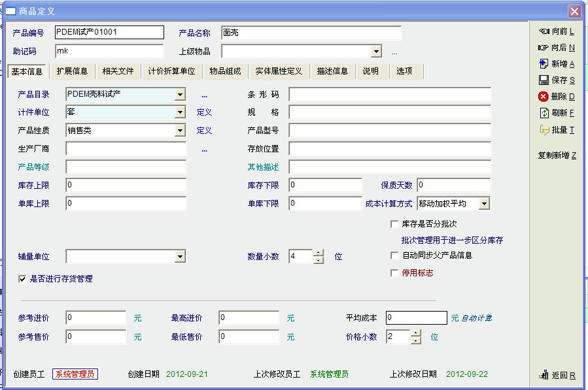Click the 复制新增 button
This screenshot has height=390, width=588.
[x=557, y=155]
